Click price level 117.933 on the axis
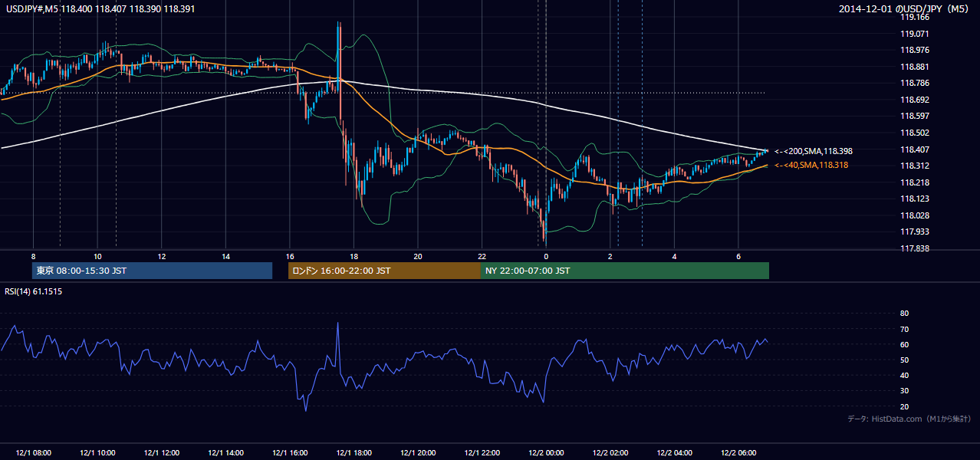 pos(914,232)
